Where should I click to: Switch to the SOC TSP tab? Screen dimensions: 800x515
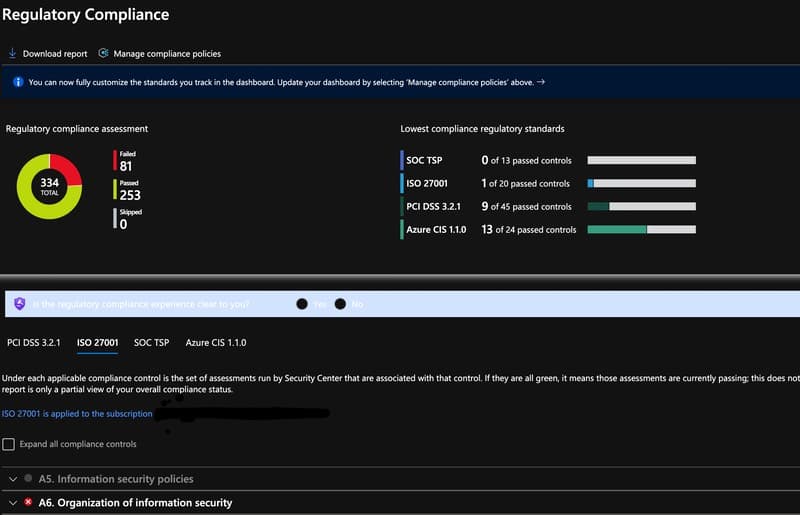(152, 342)
